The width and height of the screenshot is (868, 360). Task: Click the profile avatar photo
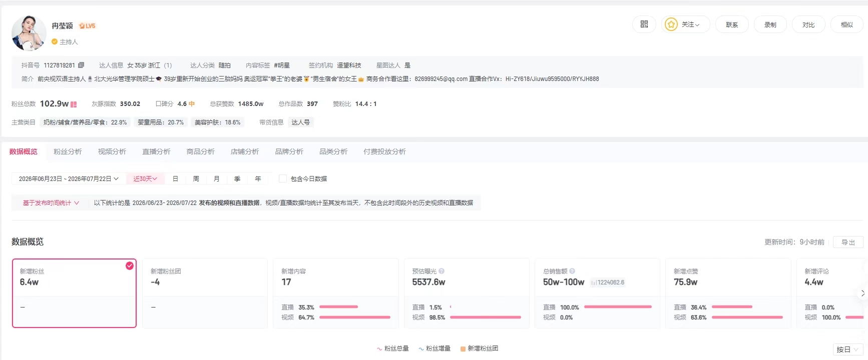click(x=29, y=33)
